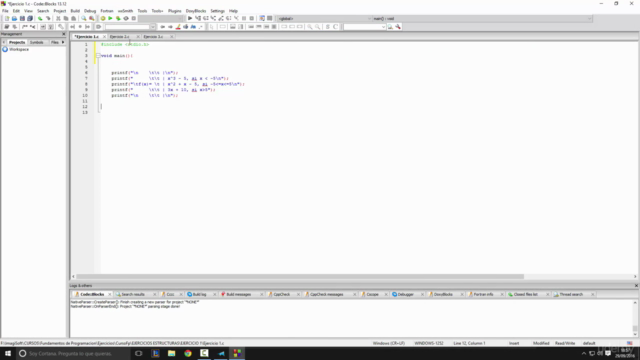Click the Copy toolbar icon
The height and width of the screenshot is (360, 640).
[x=66, y=18]
